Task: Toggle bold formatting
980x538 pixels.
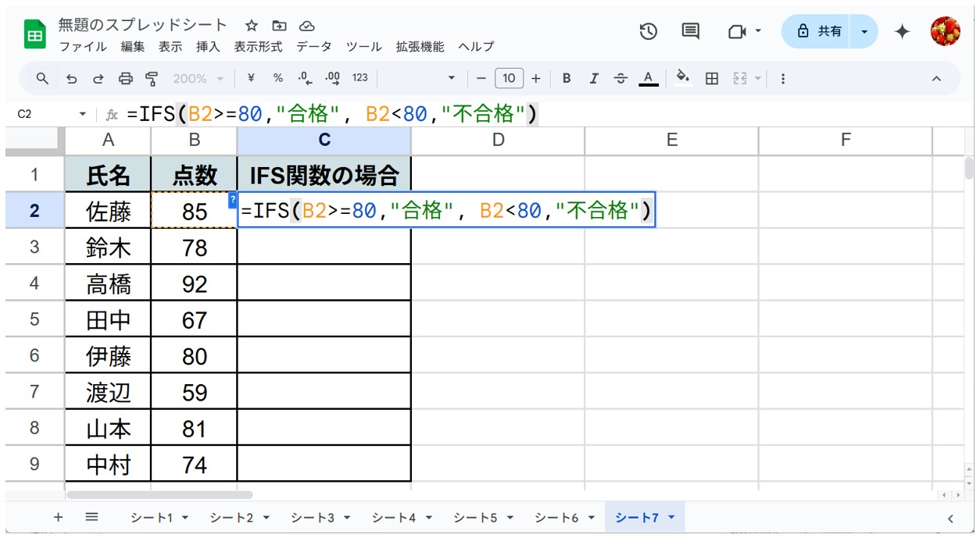Action: pos(567,78)
